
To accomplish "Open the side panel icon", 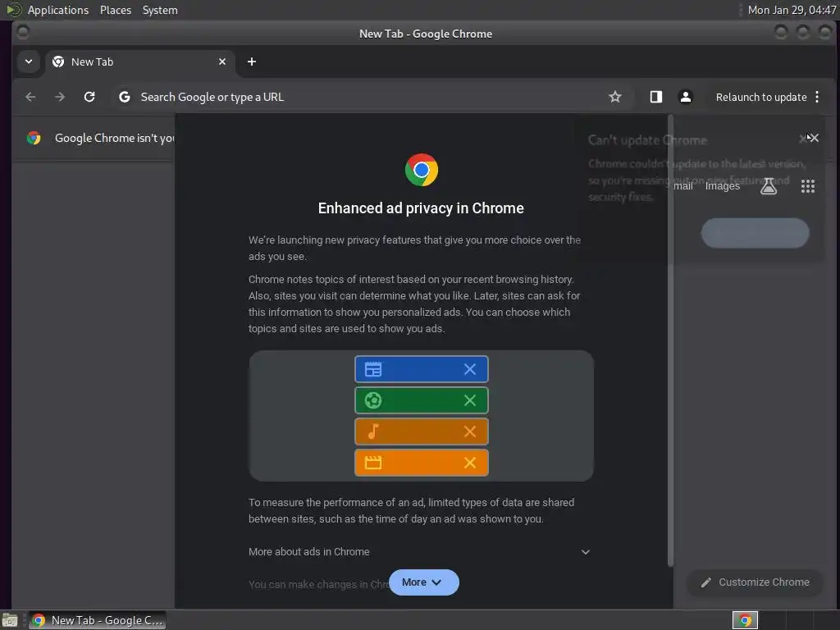I will [x=656, y=97].
